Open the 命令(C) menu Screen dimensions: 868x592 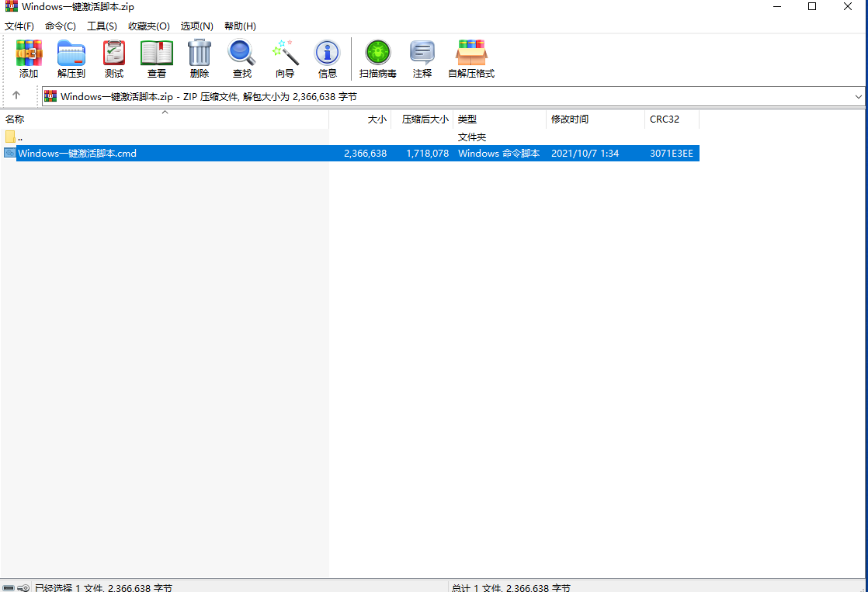pos(61,26)
